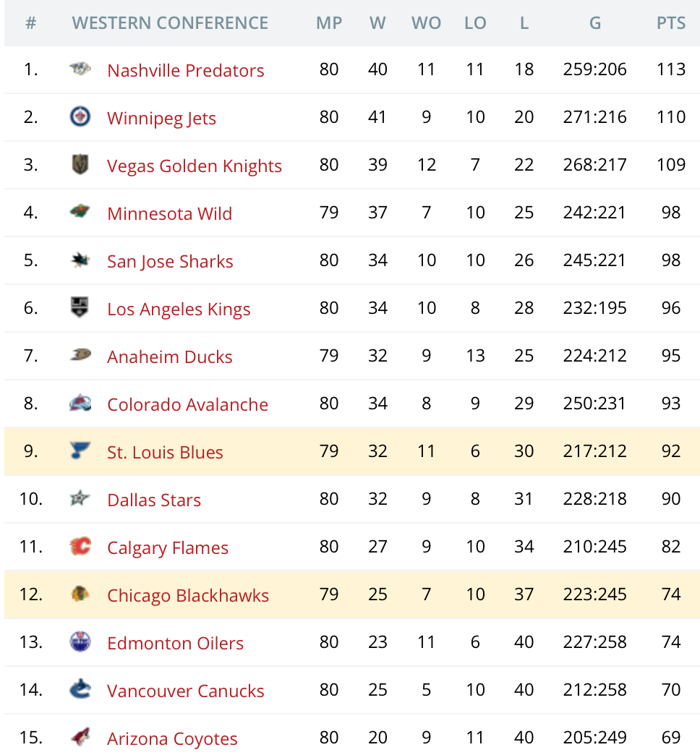
Task: Open the Edmonton Oilers team link
Action: point(175,643)
